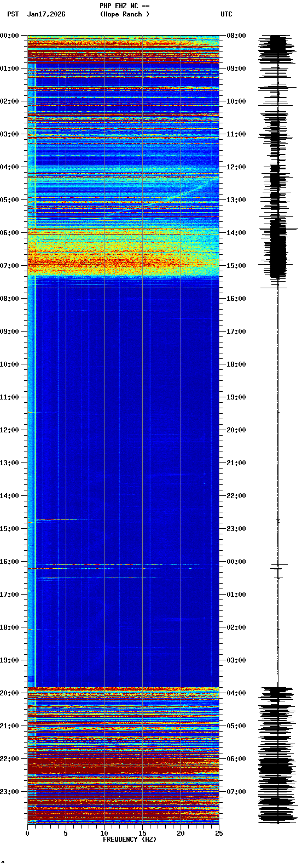Click the '13:00' PST time label

tap(10, 463)
